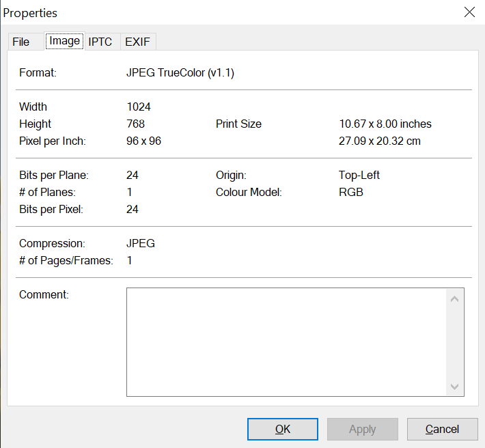Click the Comment box scroll-down arrow
This screenshot has width=485, height=448.
[x=455, y=387]
